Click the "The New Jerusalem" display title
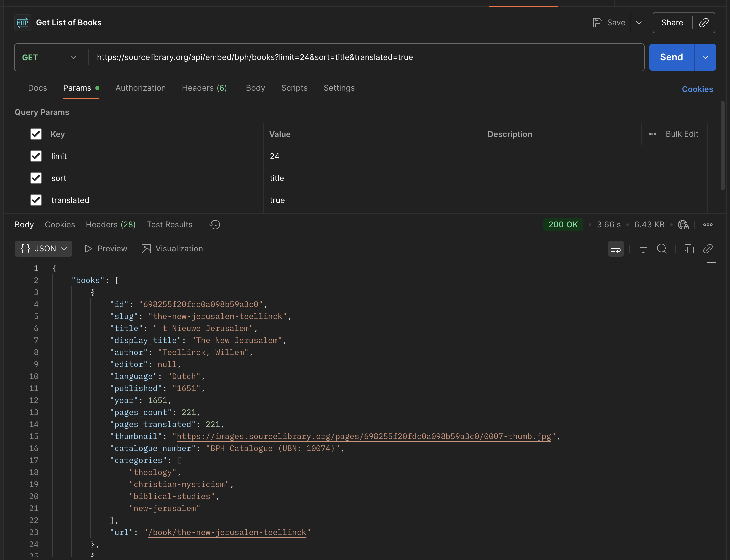 237,340
